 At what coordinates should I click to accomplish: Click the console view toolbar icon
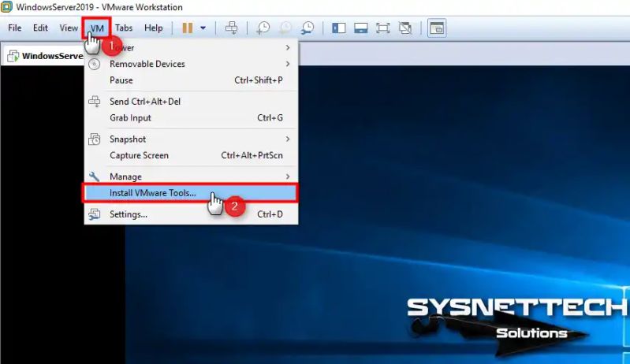tap(437, 28)
